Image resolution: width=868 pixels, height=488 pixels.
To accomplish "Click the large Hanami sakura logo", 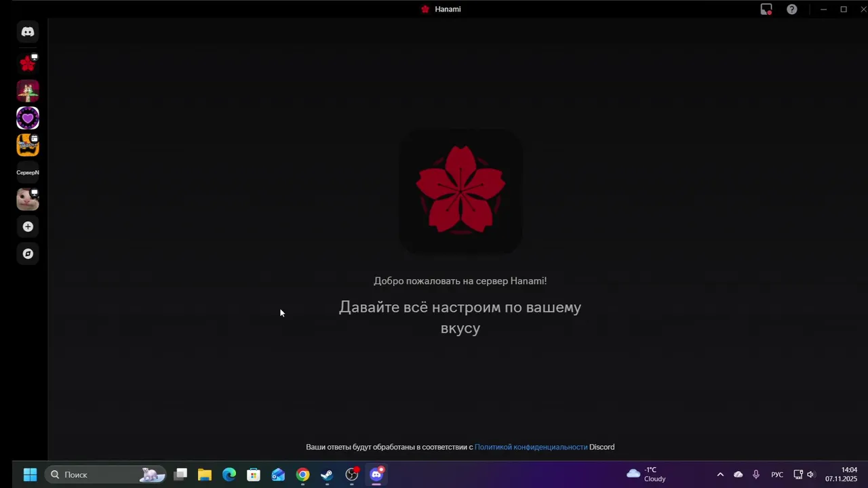I will pyautogui.click(x=460, y=191).
